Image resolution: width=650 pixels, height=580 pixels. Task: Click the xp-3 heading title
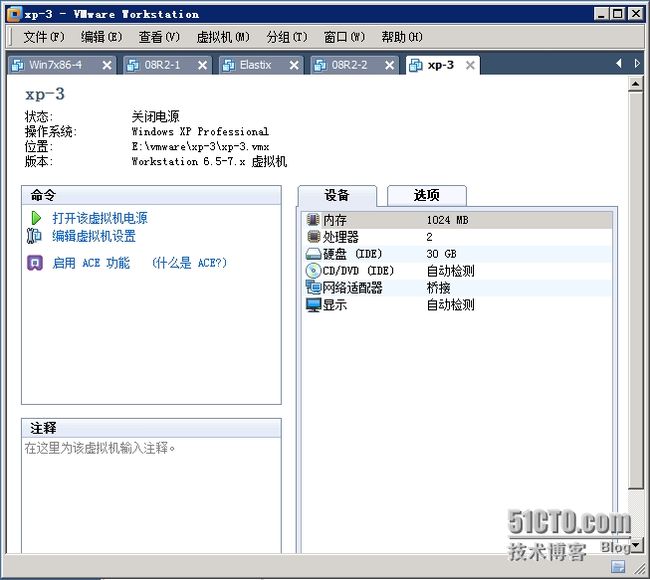45,94
